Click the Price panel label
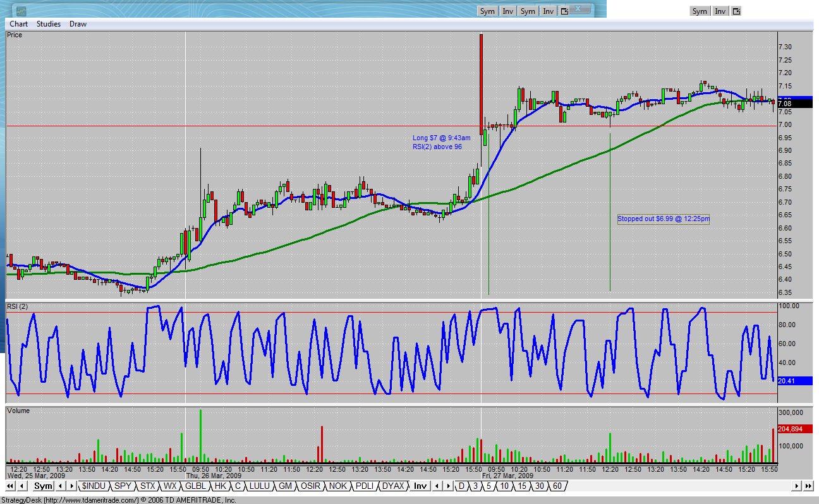 pos(15,35)
